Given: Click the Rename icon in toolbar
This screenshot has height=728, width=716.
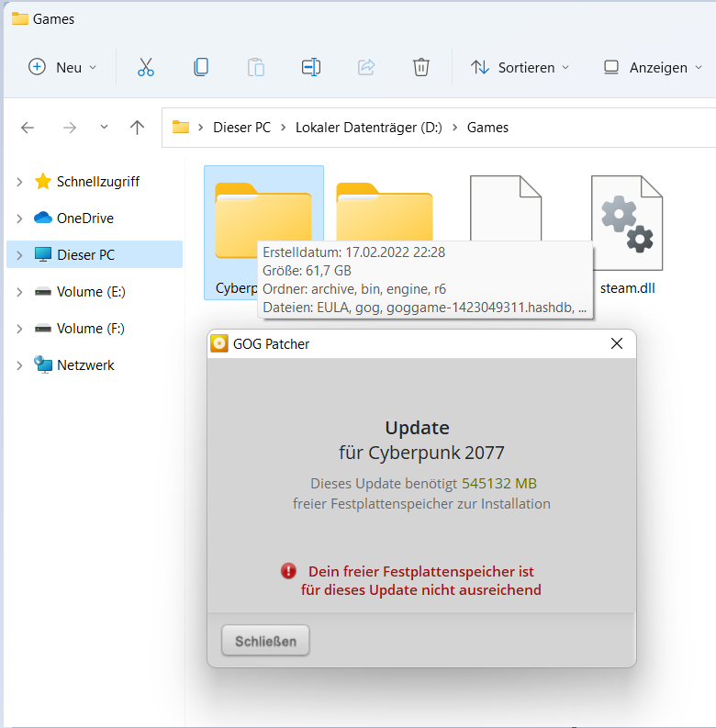Looking at the screenshot, I should (311, 67).
